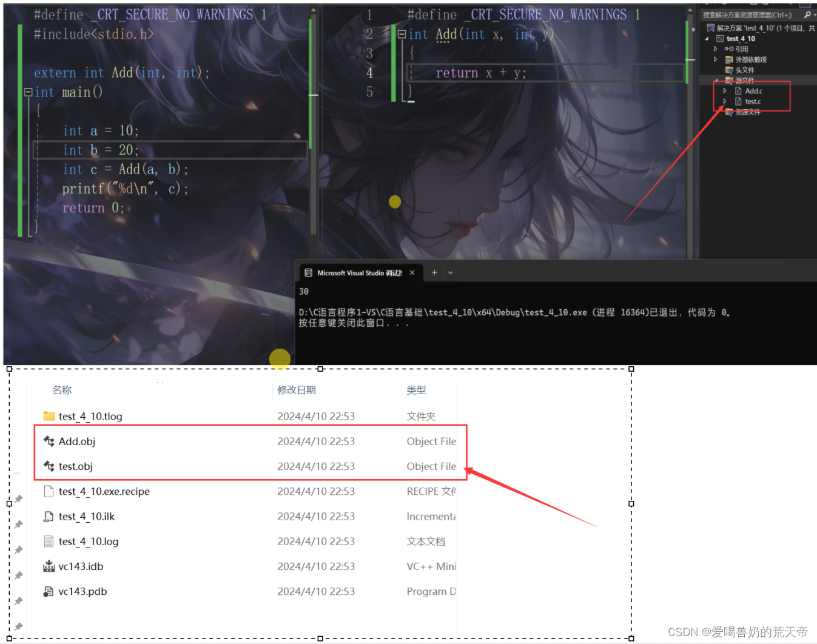Select the test_4_10.log file
817x644 pixels.
point(89,542)
